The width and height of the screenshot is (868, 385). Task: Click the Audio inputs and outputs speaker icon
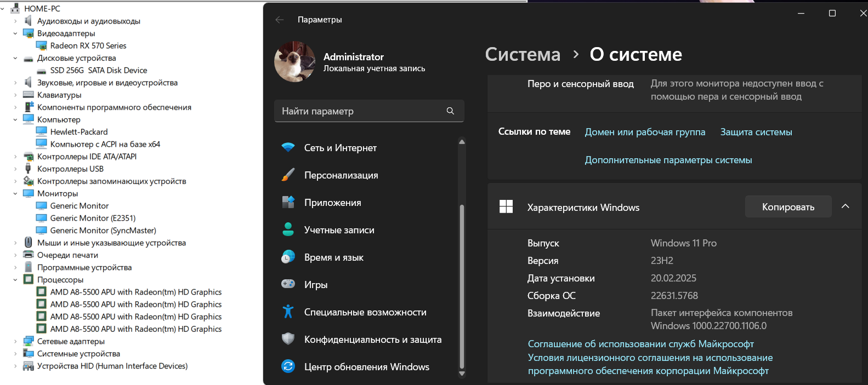point(28,21)
